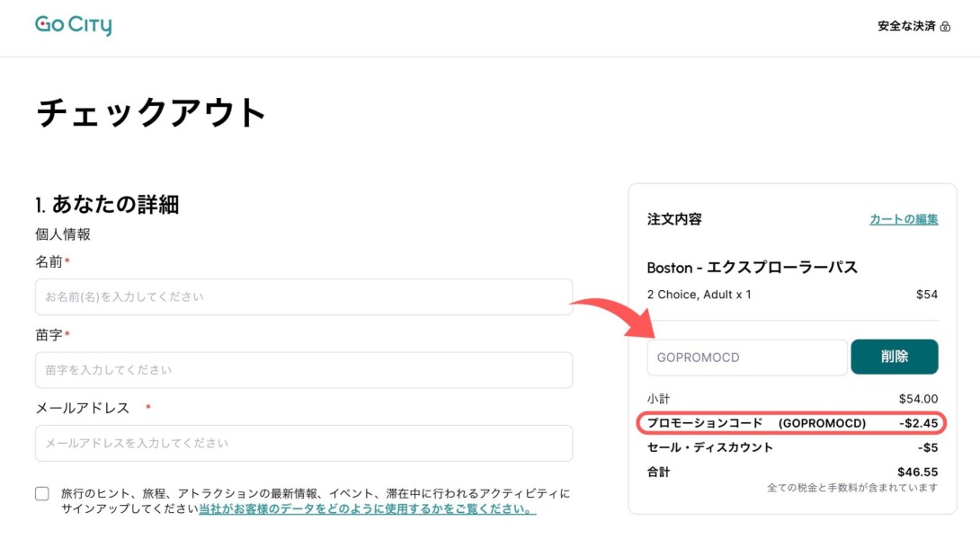The height and width of the screenshot is (539, 980).
Task: Click the 名前 first name input field
Action: click(x=303, y=296)
